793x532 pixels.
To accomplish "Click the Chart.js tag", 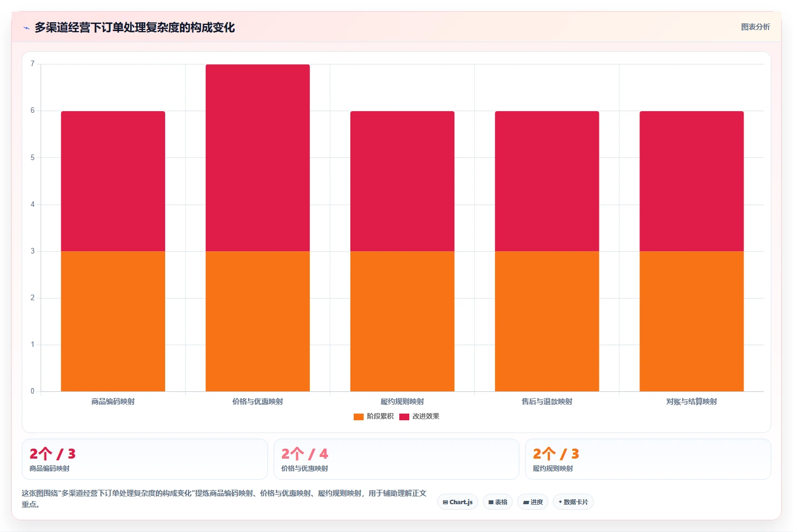I will tap(458, 502).
